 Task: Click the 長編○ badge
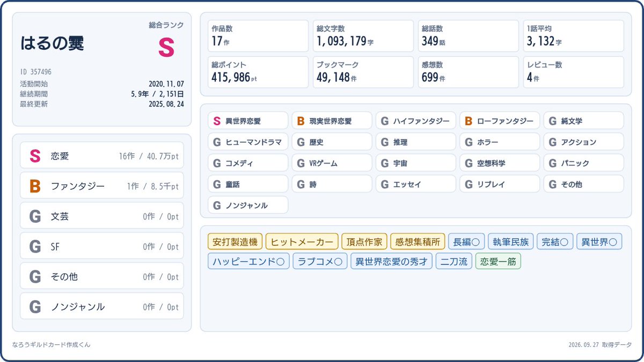(x=466, y=242)
